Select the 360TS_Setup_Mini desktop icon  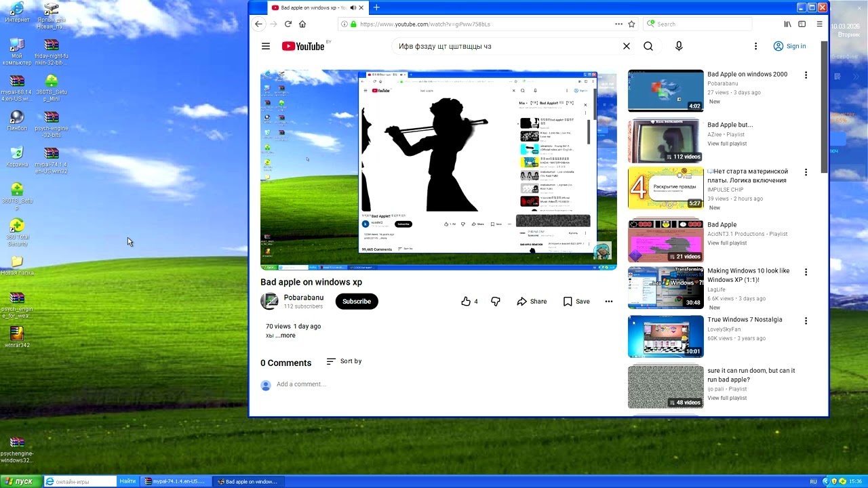point(52,88)
